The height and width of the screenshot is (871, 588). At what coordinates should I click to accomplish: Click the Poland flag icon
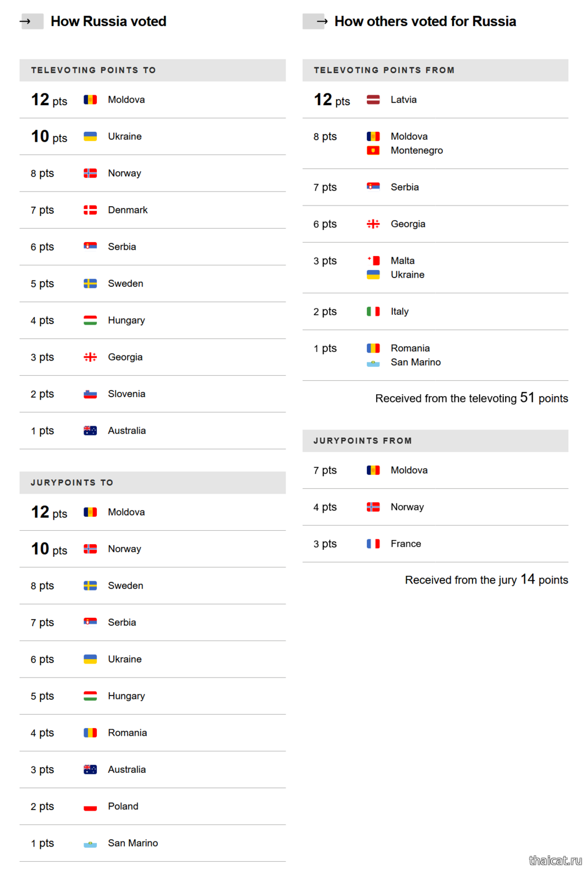pos(90,807)
